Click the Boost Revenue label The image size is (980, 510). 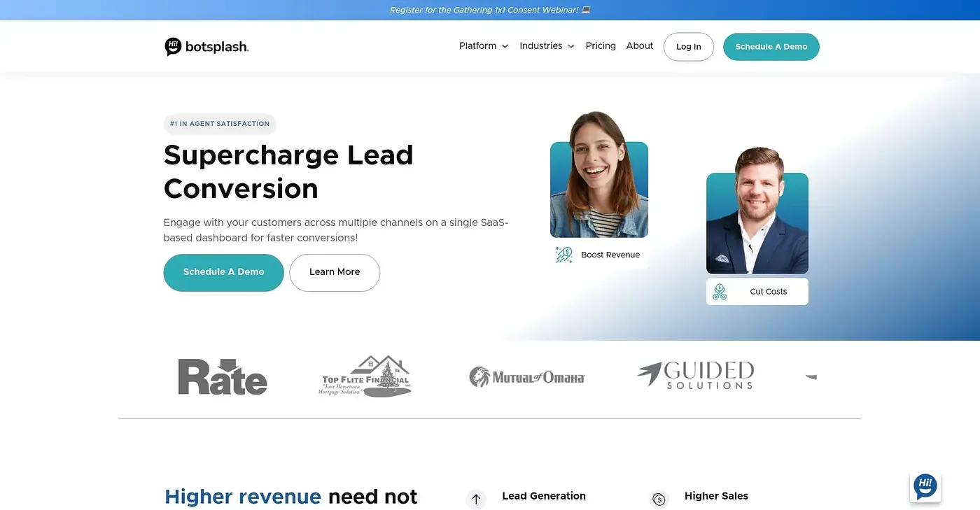click(x=610, y=255)
